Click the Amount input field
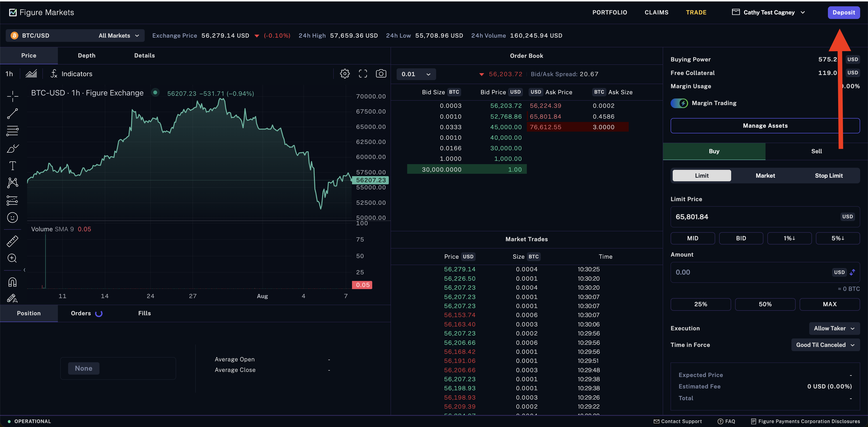This screenshot has width=868, height=427. (x=765, y=272)
